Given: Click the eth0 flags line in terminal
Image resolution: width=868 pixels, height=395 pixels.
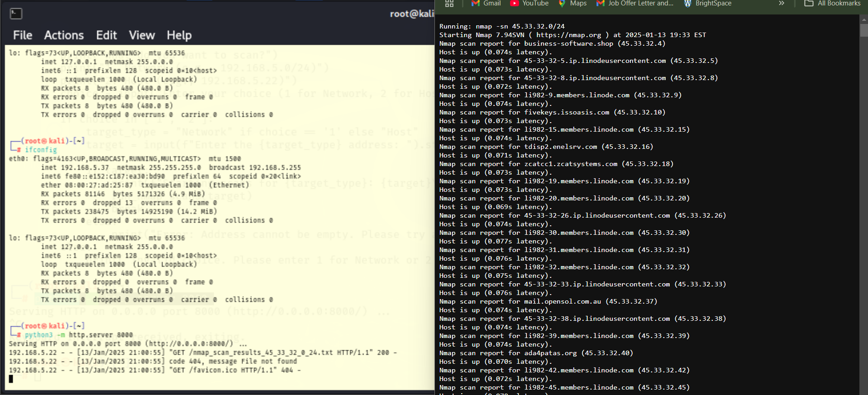Looking at the screenshot, I should click(x=125, y=159).
